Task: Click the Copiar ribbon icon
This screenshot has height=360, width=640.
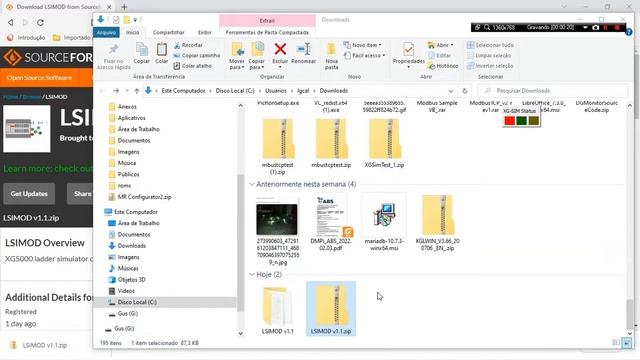Action: coord(142,50)
